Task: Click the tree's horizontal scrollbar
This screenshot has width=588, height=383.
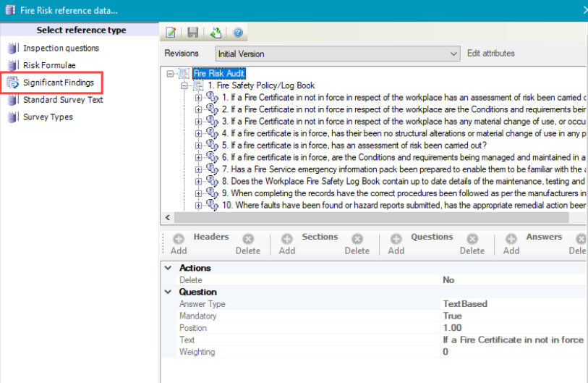Action: [362, 218]
